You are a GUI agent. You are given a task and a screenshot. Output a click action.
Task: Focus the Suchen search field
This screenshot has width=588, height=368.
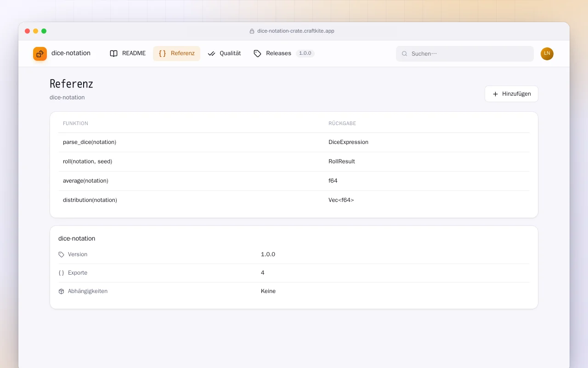click(x=465, y=54)
